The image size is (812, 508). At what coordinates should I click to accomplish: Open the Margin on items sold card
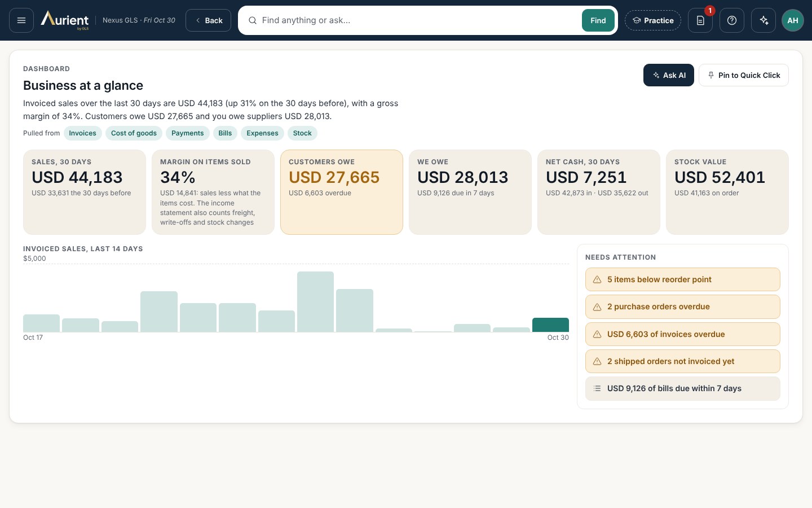213,192
